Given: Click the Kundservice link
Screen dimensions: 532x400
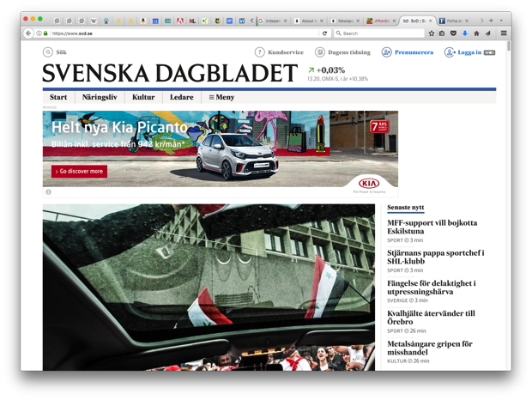Looking at the screenshot, I should [286, 52].
